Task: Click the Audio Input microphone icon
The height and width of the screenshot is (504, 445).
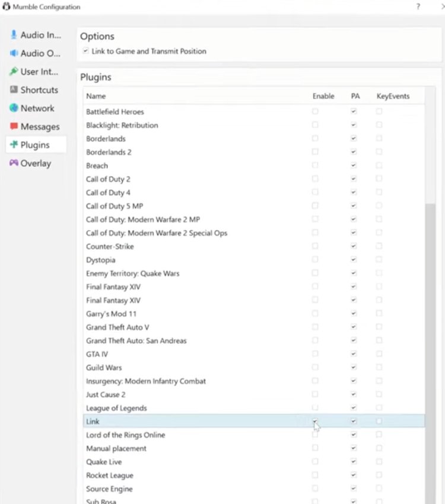Action: pyautogui.click(x=14, y=35)
